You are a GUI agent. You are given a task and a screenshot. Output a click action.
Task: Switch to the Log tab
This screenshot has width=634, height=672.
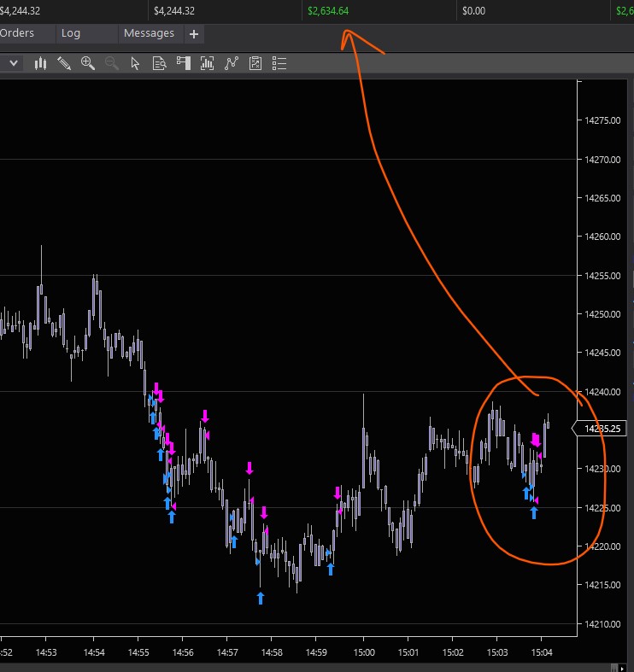click(71, 33)
